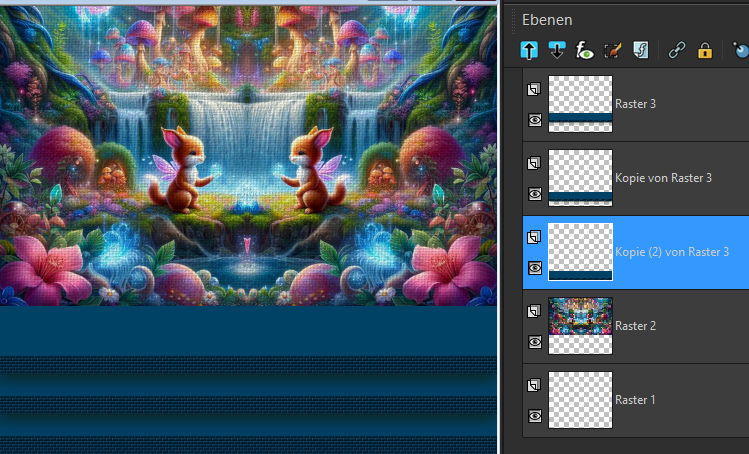Click raster type icon of Kopie von Raster 3
Image resolution: width=749 pixels, height=454 pixels.
pos(534,163)
